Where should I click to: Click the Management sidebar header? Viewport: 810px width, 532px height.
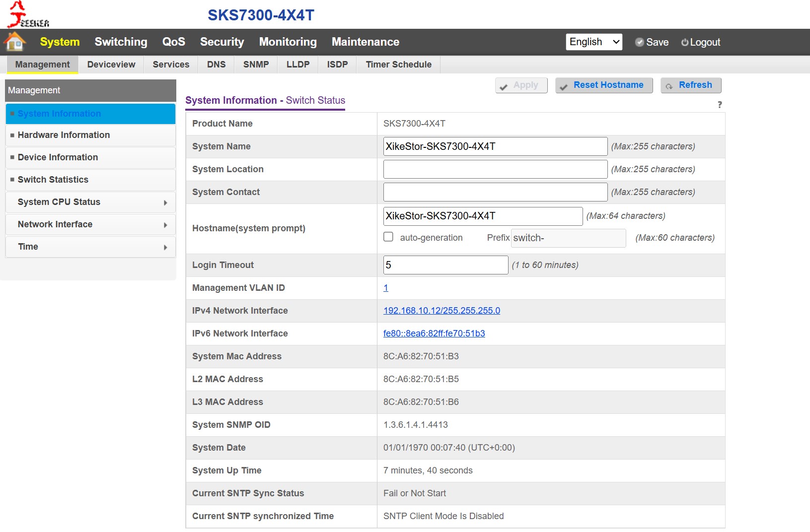click(x=90, y=90)
